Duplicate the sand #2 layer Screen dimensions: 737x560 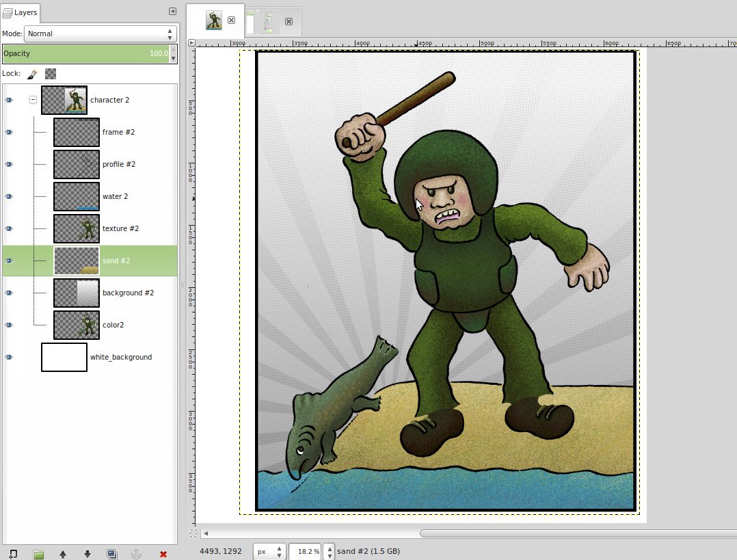click(x=111, y=552)
